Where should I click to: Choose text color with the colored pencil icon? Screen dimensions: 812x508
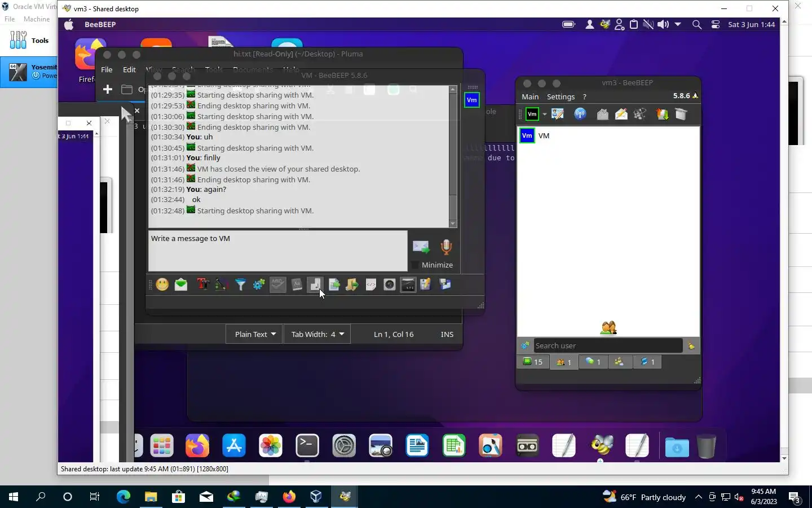pyautogui.click(x=221, y=284)
